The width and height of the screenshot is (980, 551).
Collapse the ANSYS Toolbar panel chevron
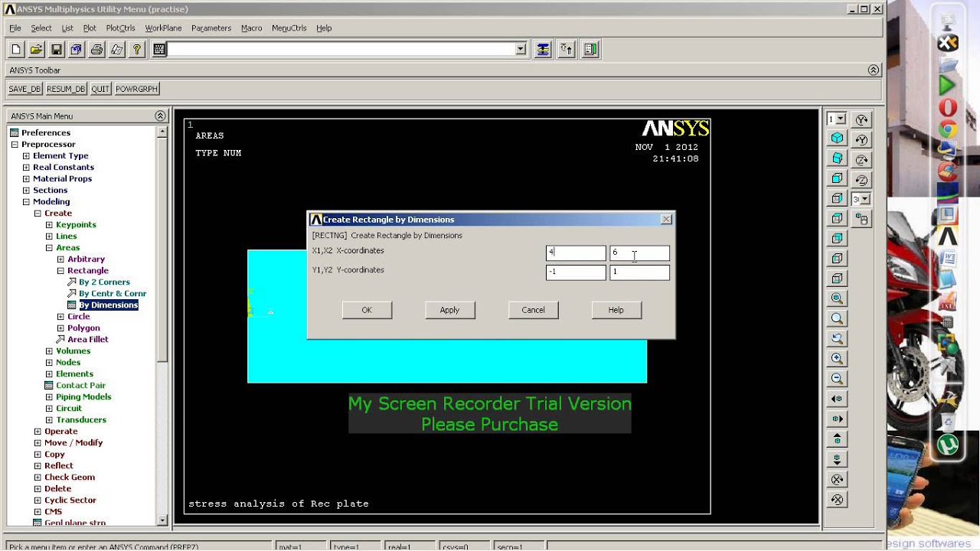[x=874, y=70]
